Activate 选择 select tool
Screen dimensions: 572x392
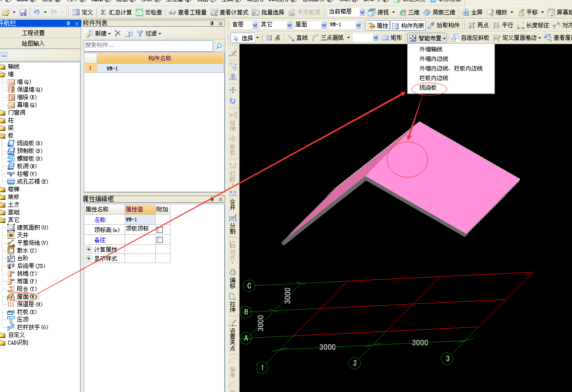243,38
